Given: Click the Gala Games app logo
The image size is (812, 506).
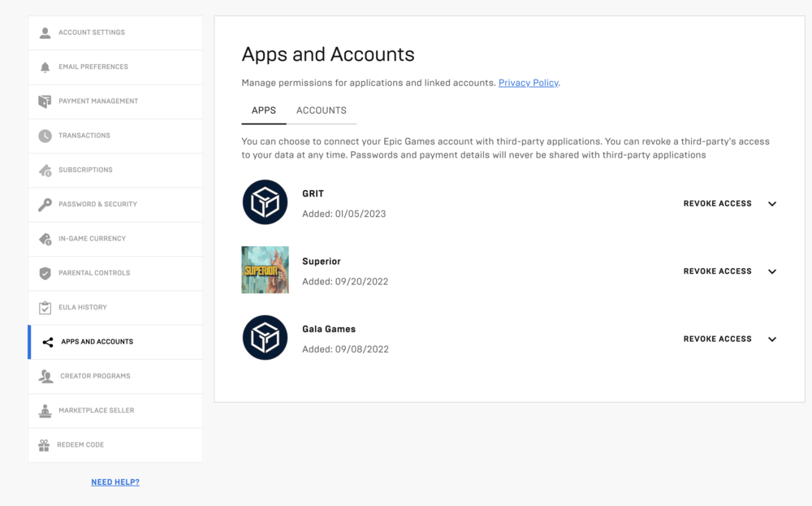Looking at the screenshot, I should (266, 338).
